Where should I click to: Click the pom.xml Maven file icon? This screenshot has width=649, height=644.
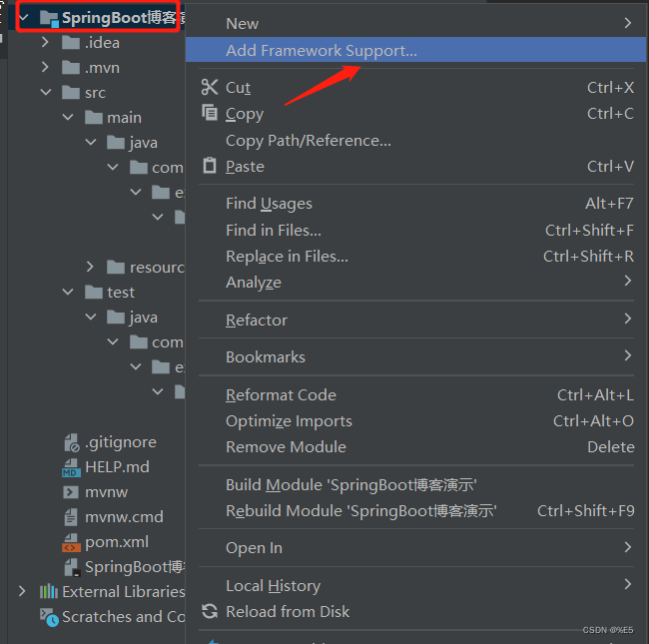(x=71, y=542)
